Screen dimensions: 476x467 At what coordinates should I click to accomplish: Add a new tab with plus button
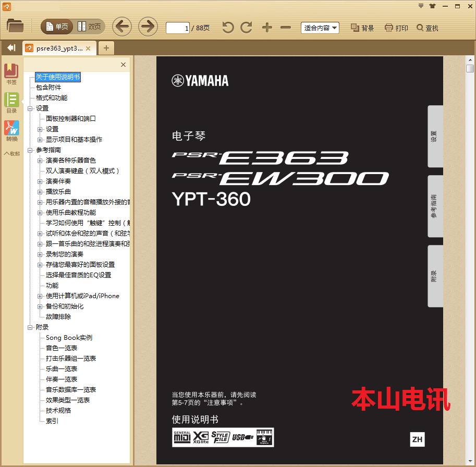point(106,48)
